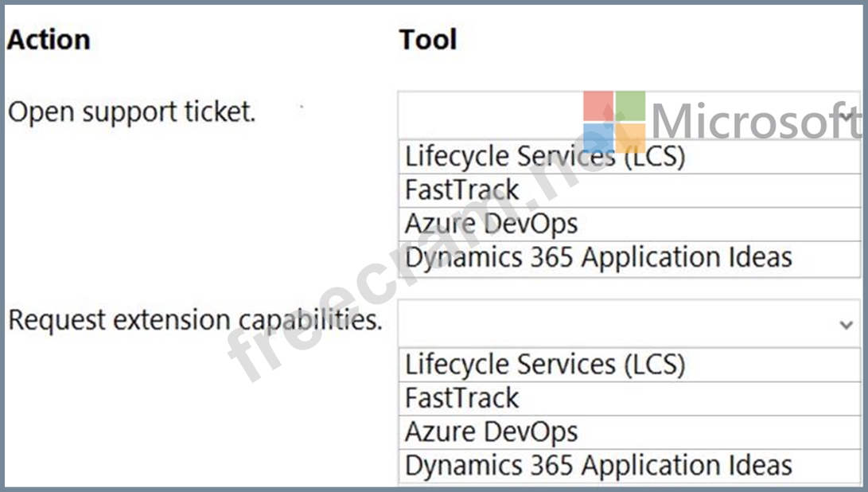This screenshot has width=868, height=492.
Task: Open the chevron of Open support ticket dropdown
Action: [847, 116]
